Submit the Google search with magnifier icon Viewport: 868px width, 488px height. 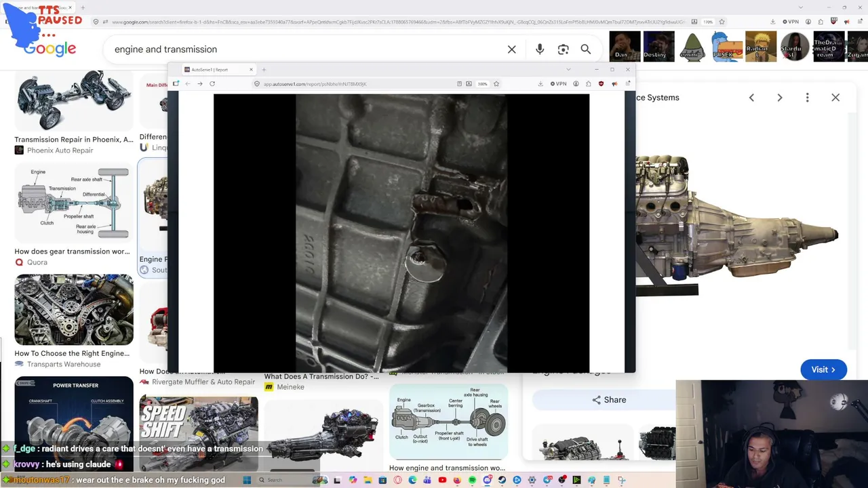(586, 49)
